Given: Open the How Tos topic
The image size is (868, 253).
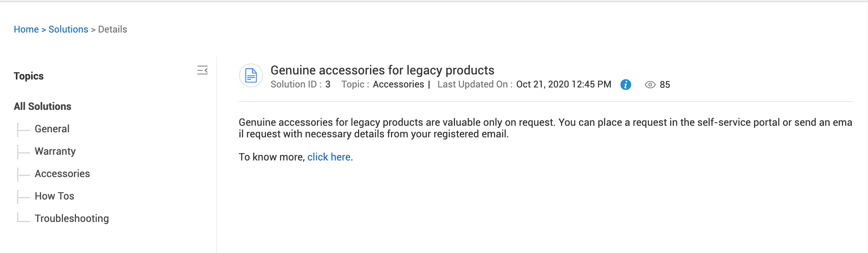Looking at the screenshot, I should pos(54,196).
